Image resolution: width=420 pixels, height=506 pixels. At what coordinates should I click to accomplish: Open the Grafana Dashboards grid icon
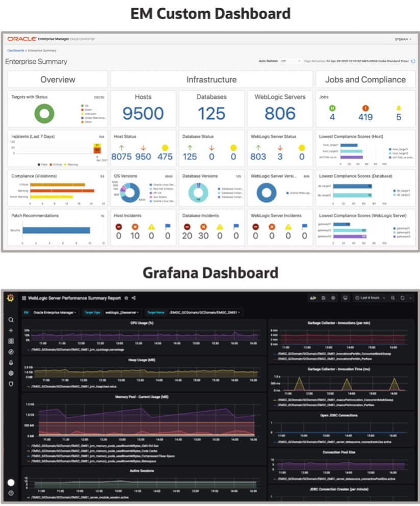click(x=11, y=340)
